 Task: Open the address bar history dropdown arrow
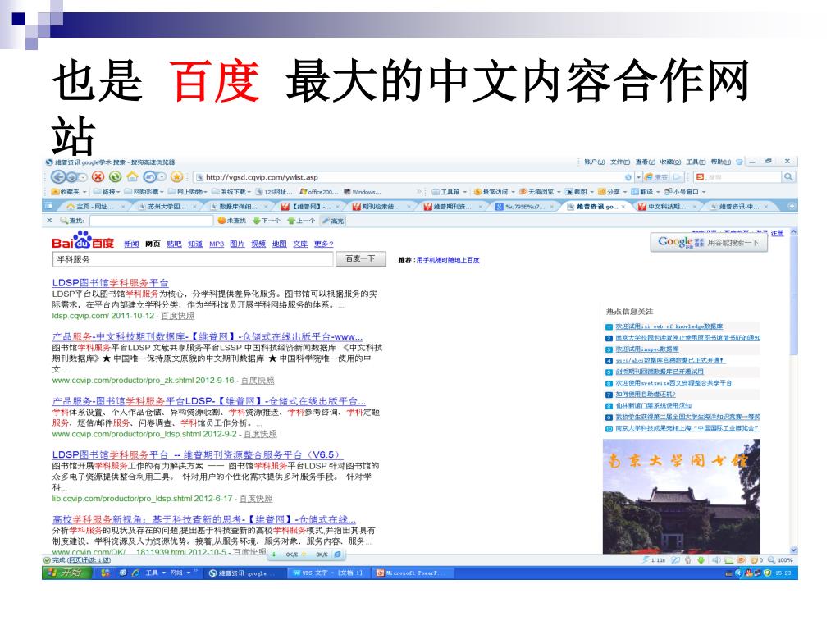[638, 177]
